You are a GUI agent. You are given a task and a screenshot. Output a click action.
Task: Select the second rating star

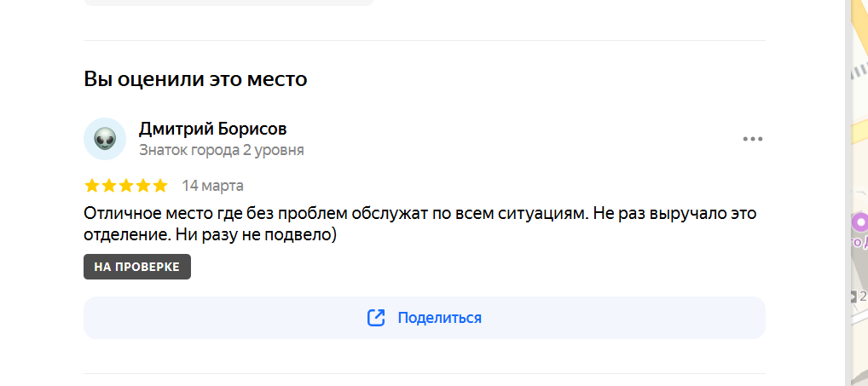109,186
